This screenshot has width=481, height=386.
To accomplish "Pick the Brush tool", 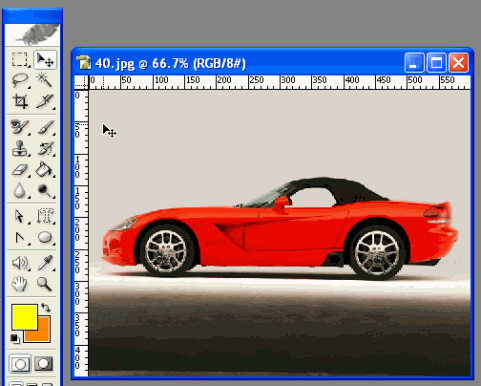I will pyautogui.click(x=45, y=127).
